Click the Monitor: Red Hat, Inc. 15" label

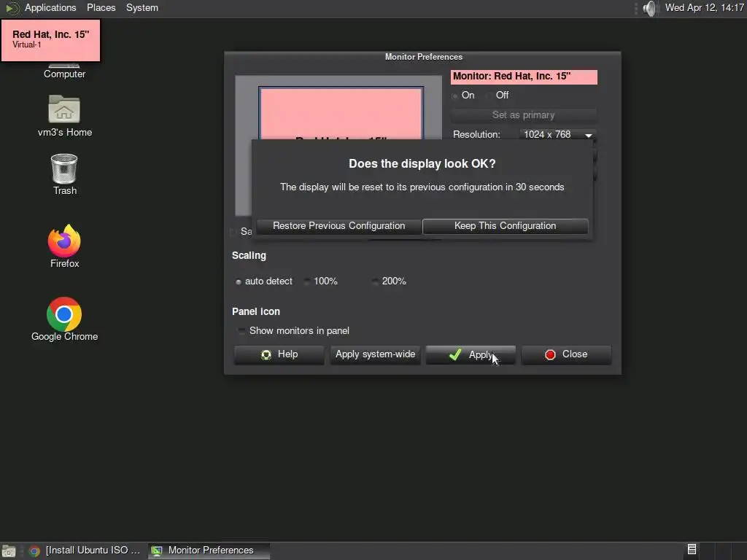click(524, 77)
